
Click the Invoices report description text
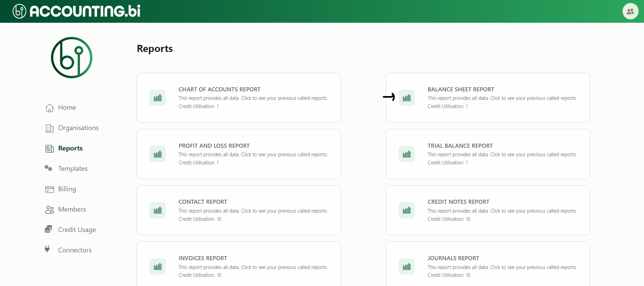pos(253,267)
